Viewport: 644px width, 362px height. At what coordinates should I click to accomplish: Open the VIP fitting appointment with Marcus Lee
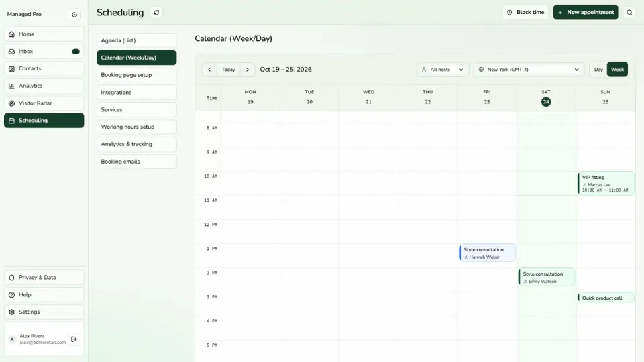point(606,183)
